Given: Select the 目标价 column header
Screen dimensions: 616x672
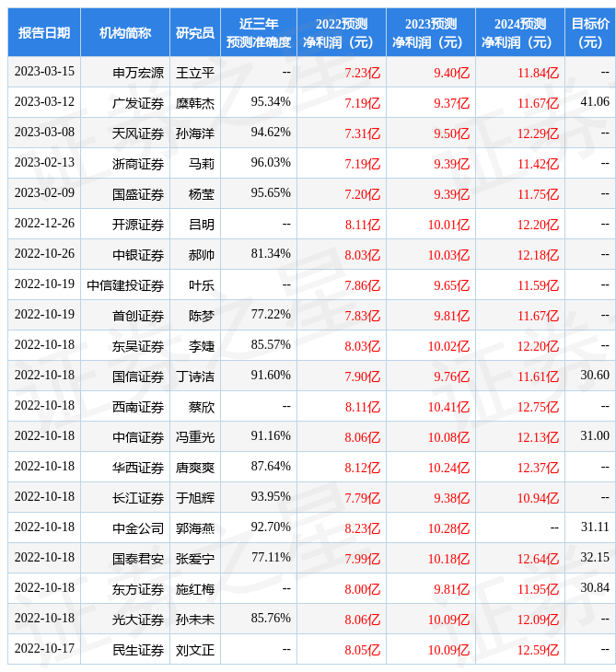Looking at the screenshot, I should (x=590, y=33).
